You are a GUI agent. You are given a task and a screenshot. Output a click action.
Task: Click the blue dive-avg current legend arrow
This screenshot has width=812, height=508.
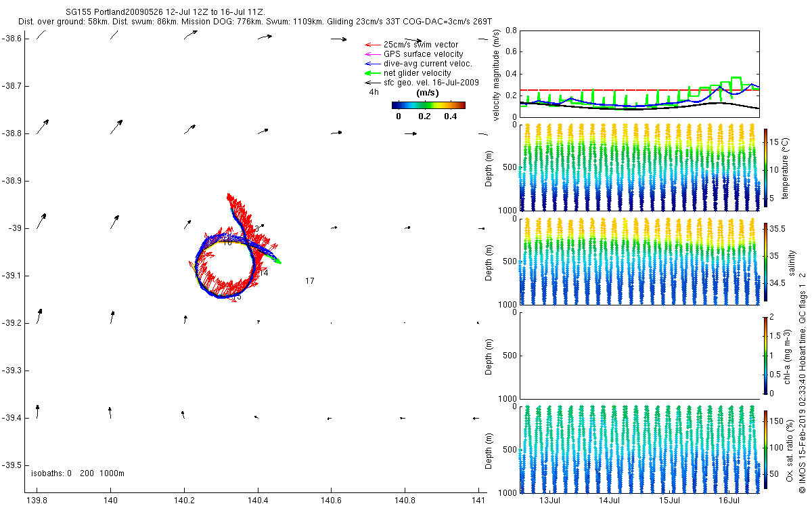coord(372,64)
